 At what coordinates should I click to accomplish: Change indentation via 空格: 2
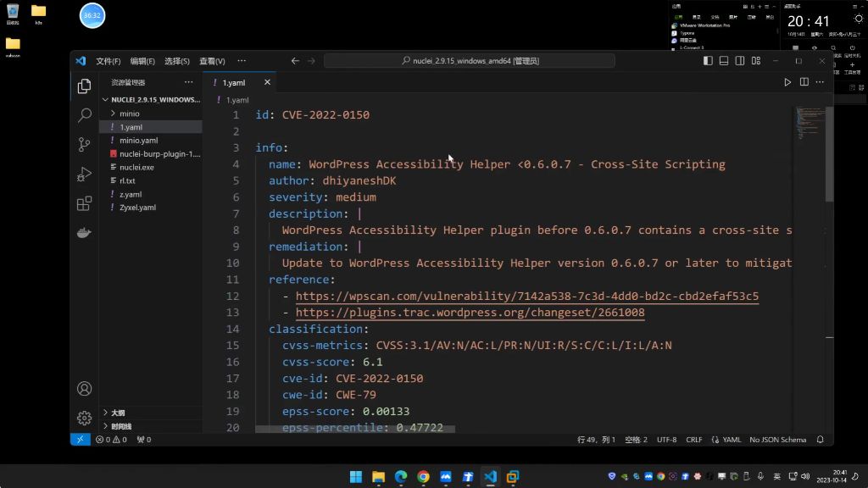click(x=636, y=440)
